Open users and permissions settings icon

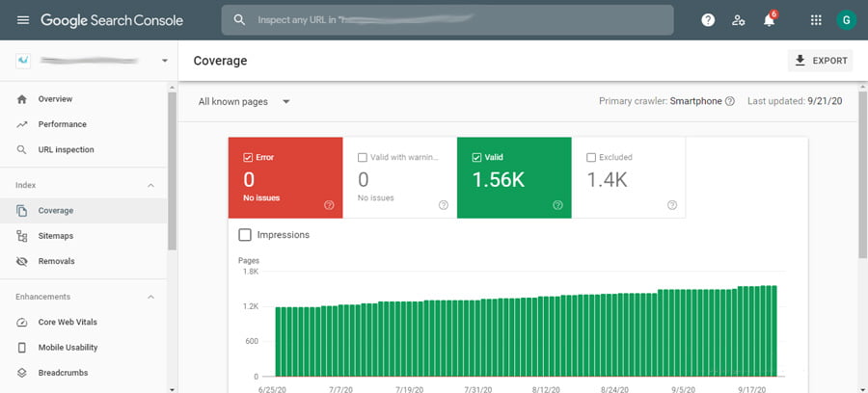click(738, 20)
